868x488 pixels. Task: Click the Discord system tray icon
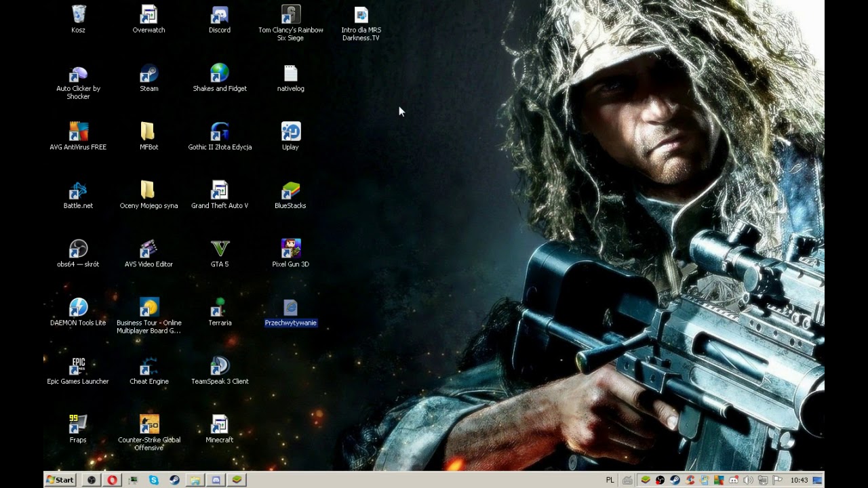(x=734, y=480)
